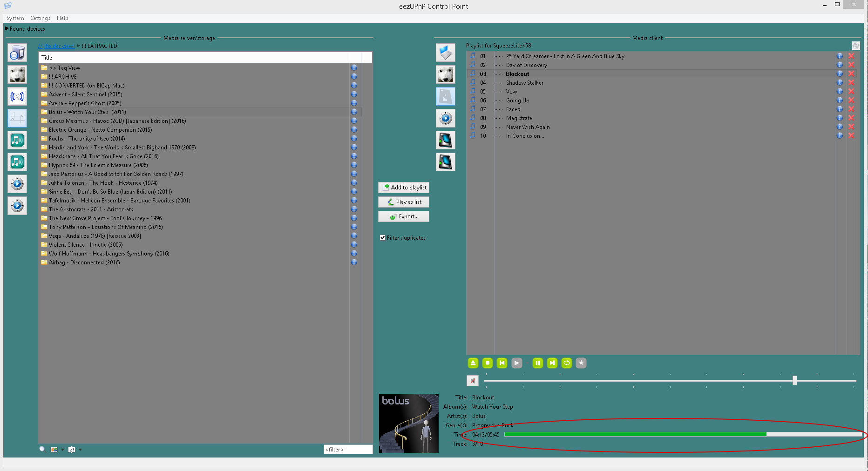
Task: Open the Settings menu
Action: pos(41,18)
